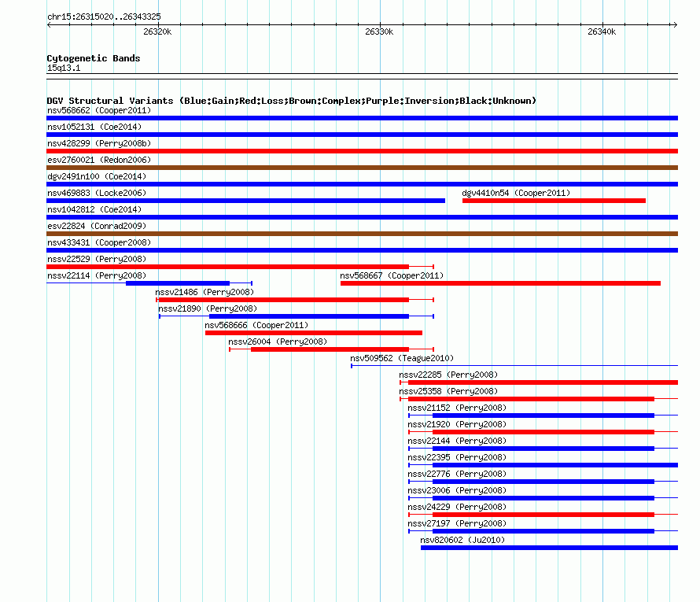Click nssv22529 (Perry2008) label
The height and width of the screenshot is (602, 700).
tap(97, 259)
